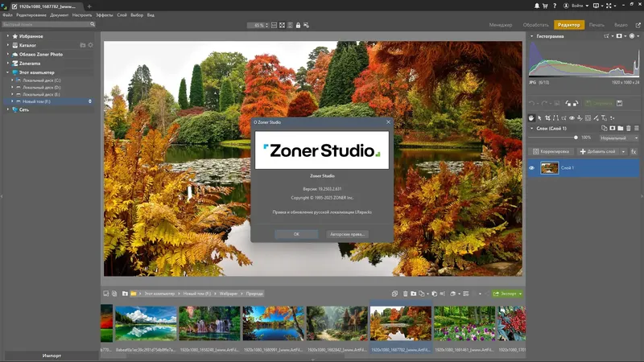Select the waterfall thumbnail in filmstrip
Screen dimensions: 644x362
point(209,323)
